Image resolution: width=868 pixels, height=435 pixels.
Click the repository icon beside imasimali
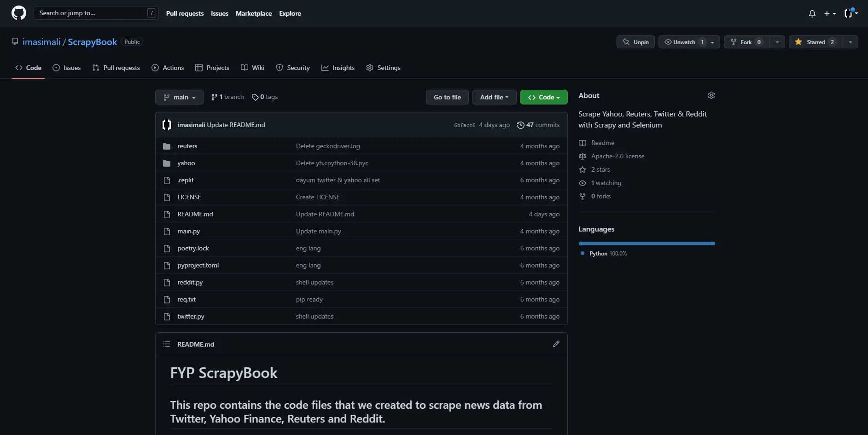pyautogui.click(x=15, y=41)
